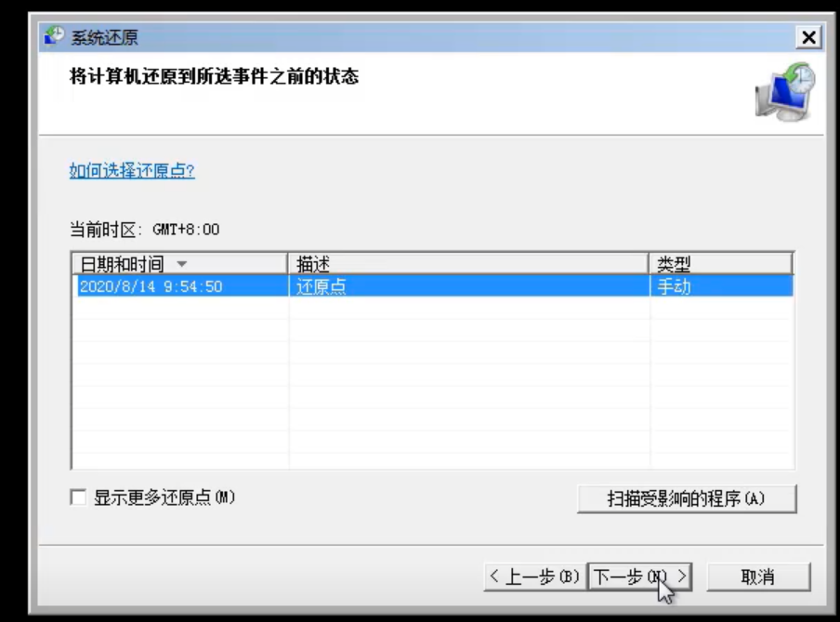
Task: Click the "扫描受影响的程序(A)" button
Action: (689, 498)
